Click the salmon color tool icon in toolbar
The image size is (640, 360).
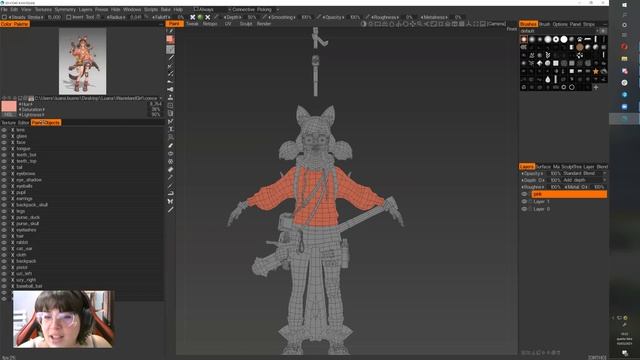coord(171,39)
